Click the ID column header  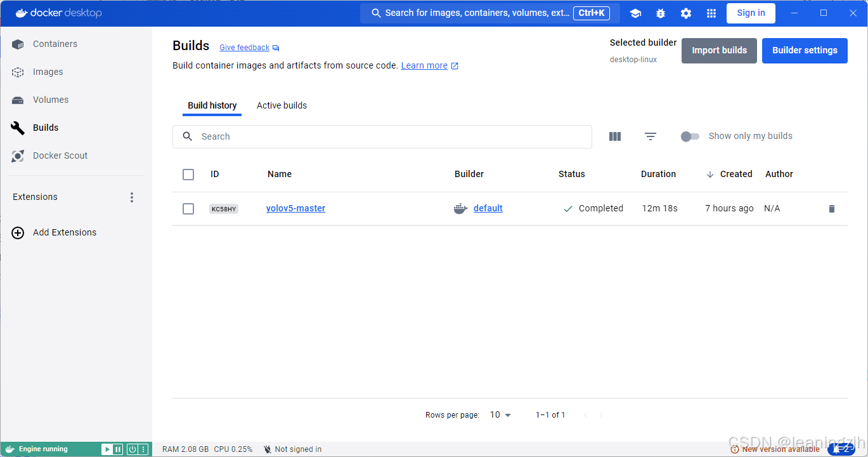coord(215,174)
